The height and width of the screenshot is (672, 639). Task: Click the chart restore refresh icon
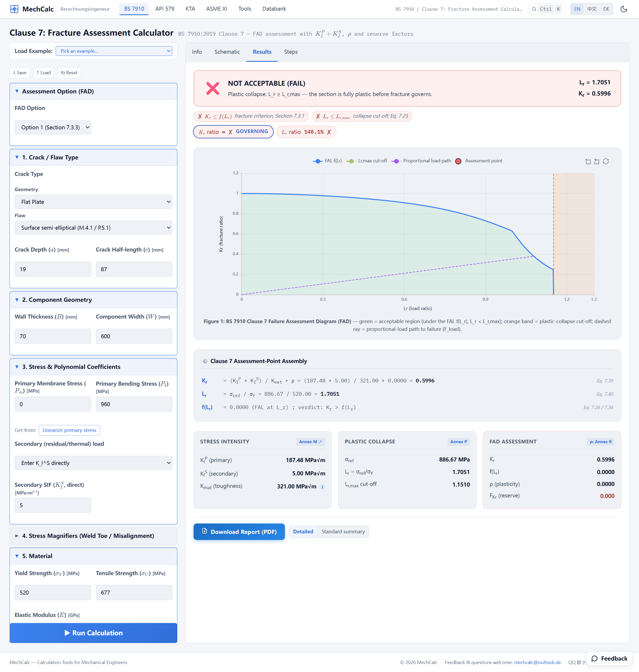coord(606,161)
